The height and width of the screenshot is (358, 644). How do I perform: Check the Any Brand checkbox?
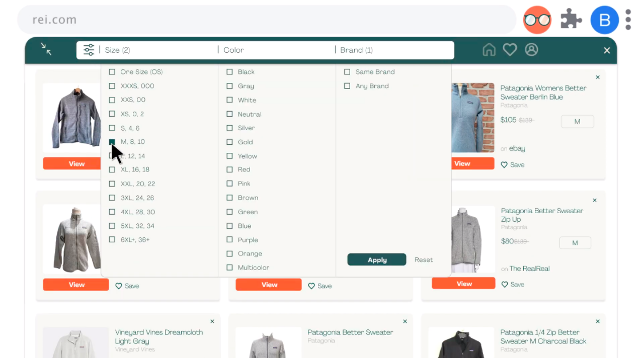point(347,86)
